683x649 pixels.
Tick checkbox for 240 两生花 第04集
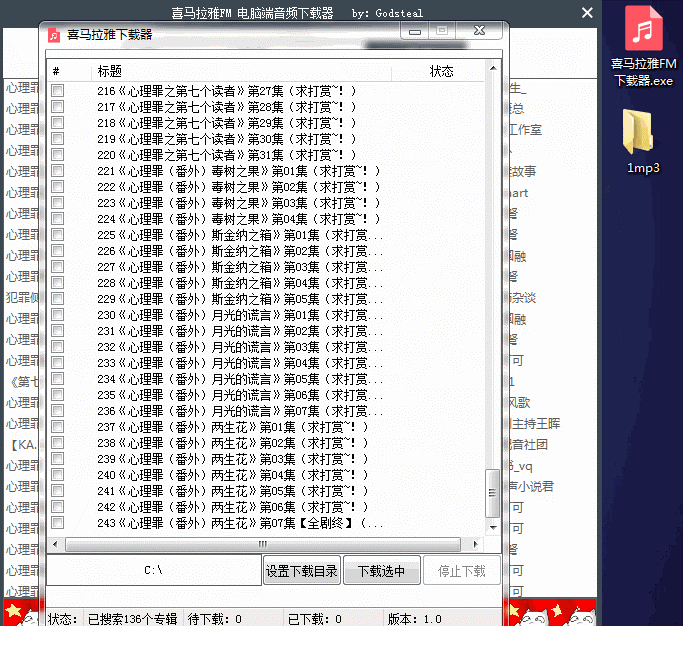click(57, 475)
